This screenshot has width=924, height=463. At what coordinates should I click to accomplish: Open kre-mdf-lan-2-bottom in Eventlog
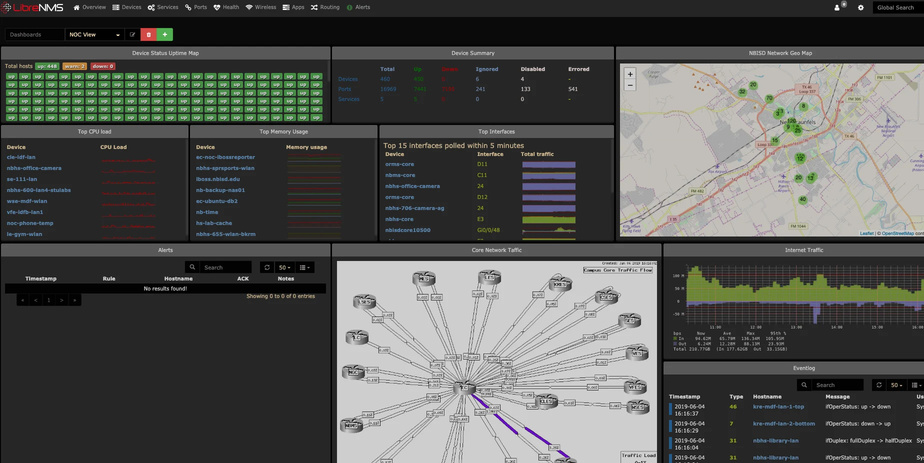[784, 424]
